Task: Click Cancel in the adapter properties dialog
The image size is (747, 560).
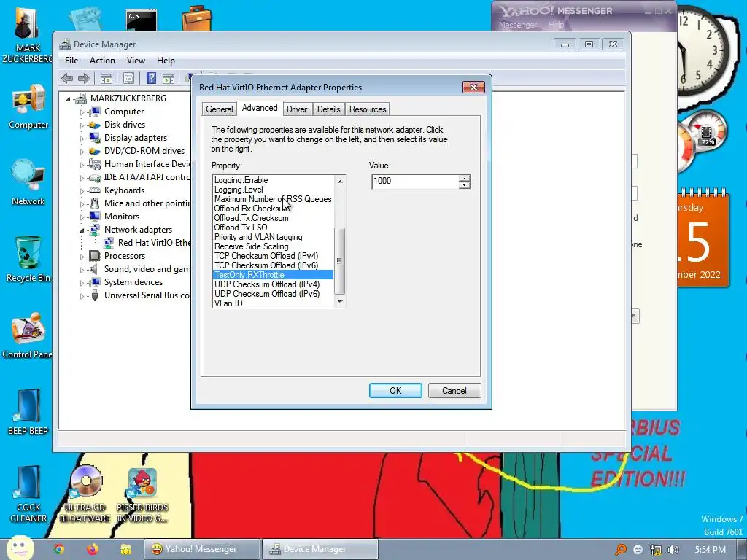Action: pos(454,391)
